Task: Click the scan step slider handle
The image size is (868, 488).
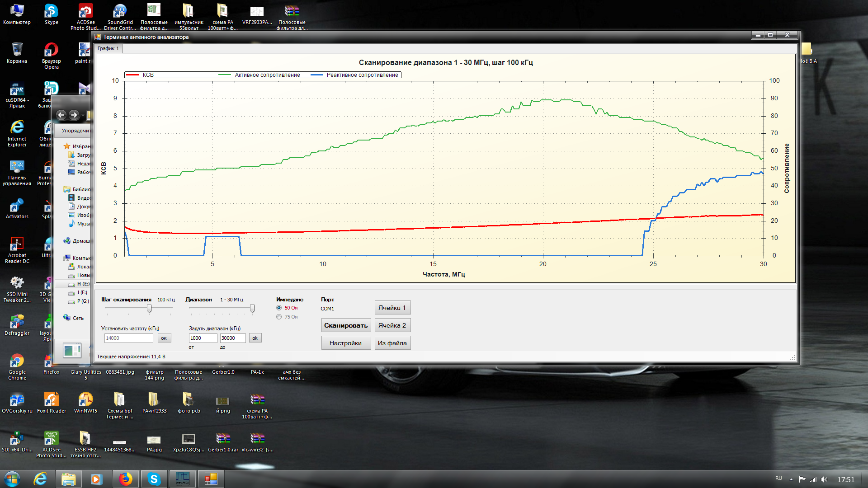Action: (149, 308)
